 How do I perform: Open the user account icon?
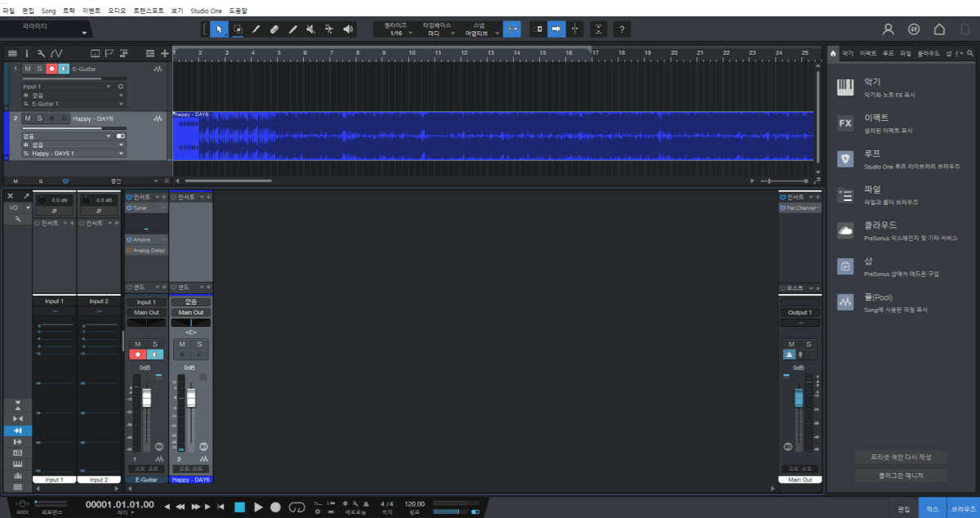coord(889,29)
